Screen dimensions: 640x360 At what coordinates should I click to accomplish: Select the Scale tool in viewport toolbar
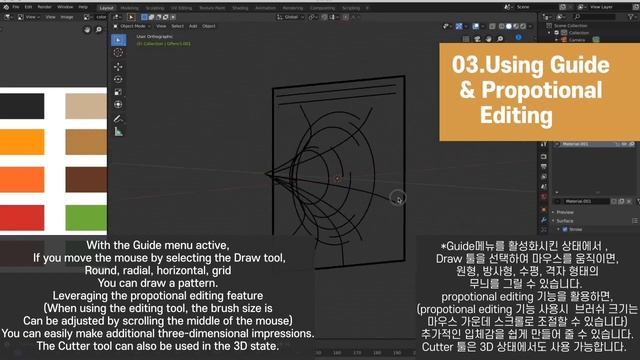click(118, 92)
